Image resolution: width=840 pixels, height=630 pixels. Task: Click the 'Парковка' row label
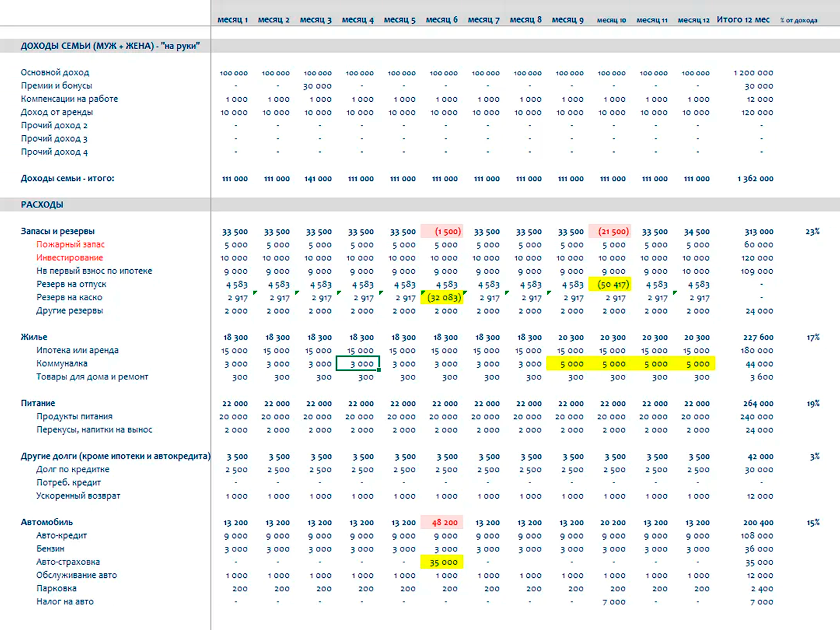pos(57,588)
